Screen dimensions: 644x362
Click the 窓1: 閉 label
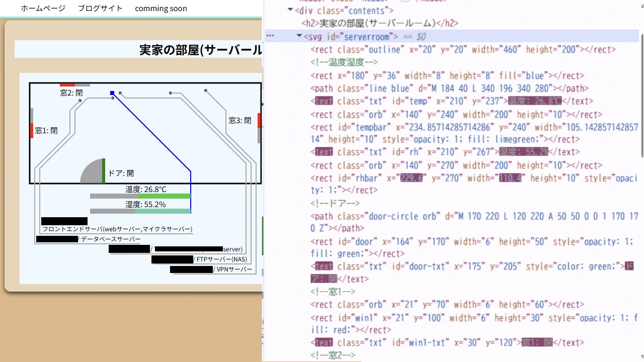(46, 131)
